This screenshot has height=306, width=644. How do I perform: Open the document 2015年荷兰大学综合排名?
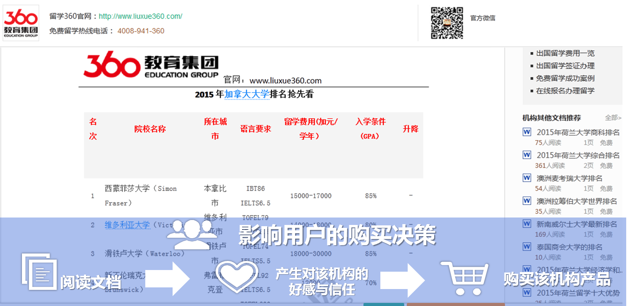578,155
